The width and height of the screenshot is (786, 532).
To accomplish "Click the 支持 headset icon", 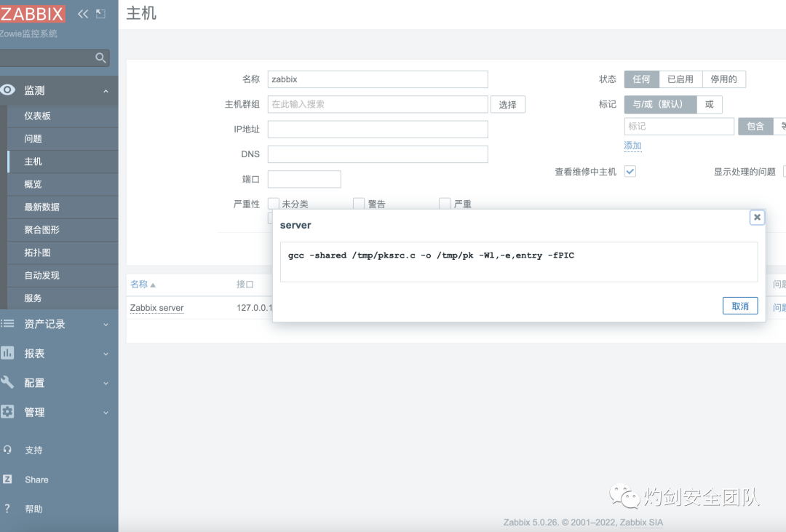I will click(7, 450).
